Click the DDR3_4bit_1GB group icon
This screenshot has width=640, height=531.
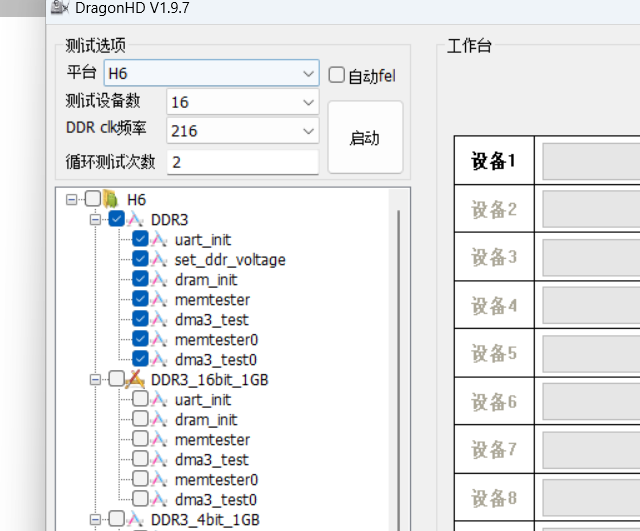point(135,520)
